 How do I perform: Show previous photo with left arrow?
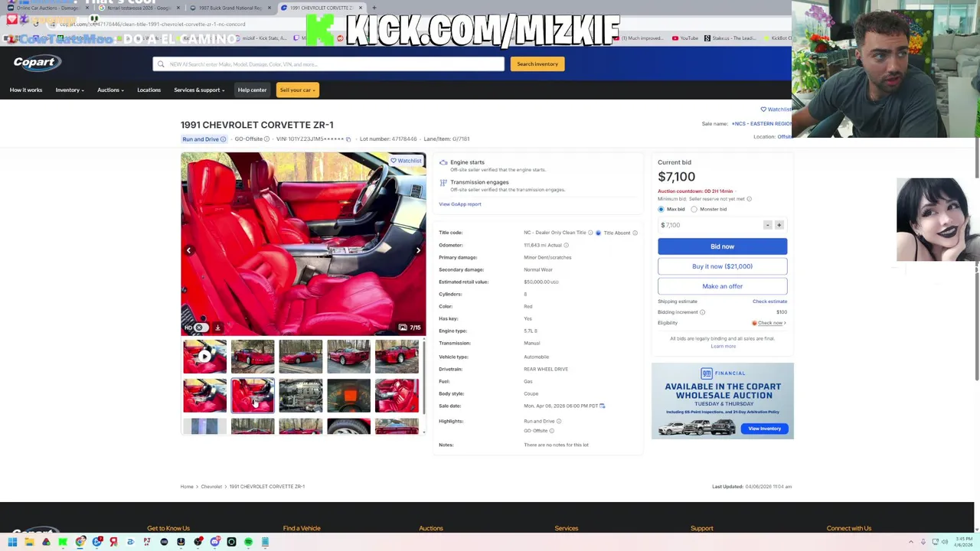tap(188, 250)
